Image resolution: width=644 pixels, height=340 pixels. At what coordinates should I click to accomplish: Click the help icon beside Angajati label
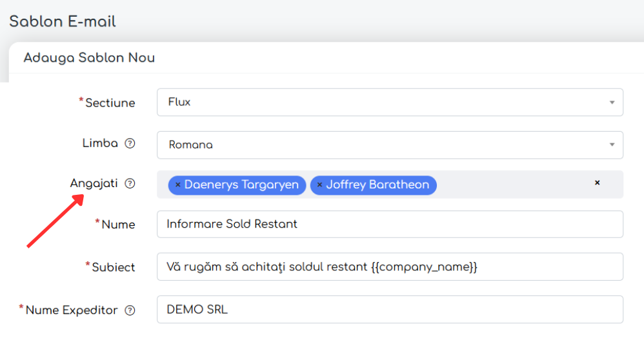(130, 184)
